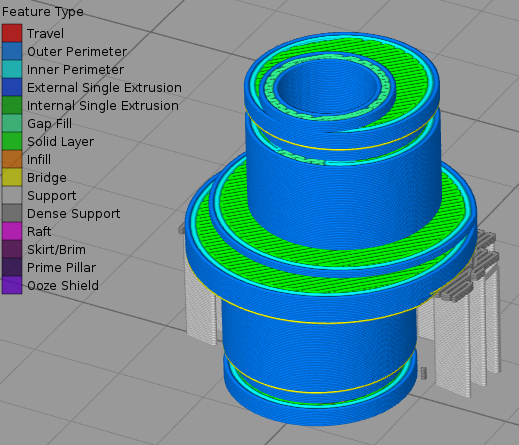The width and height of the screenshot is (519, 445).
Task: Click the 'Gap Fill' legend label
Action: coord(49,124)
